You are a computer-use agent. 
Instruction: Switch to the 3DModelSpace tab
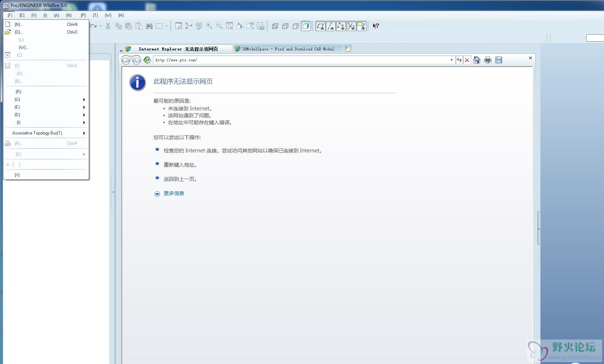click(x=288, y=49)
